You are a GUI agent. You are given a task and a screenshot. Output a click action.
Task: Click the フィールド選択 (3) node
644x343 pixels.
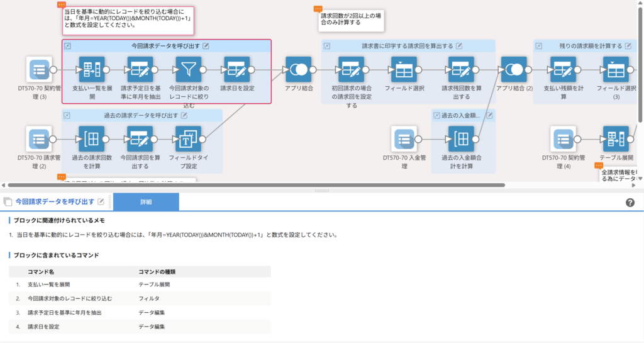tap(616, 69)
